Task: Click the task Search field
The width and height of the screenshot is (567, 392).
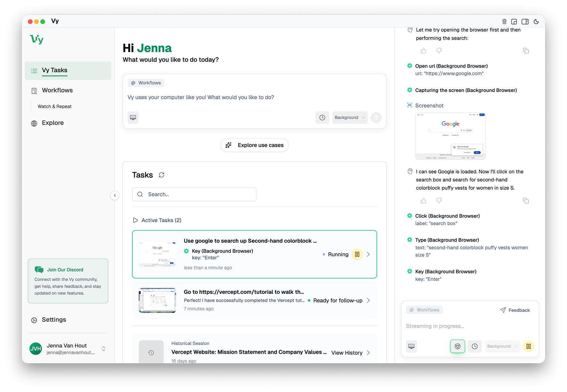Action: pos(194,194)
